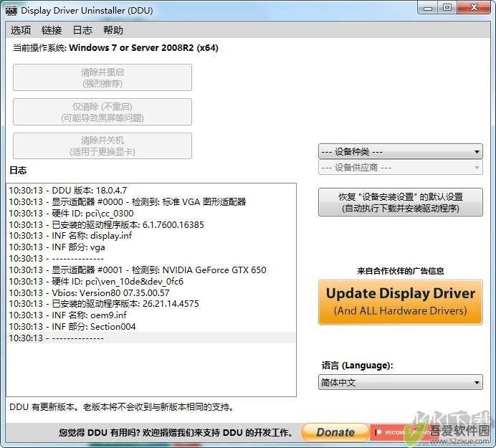Close the DDU window

pos(474,8)
